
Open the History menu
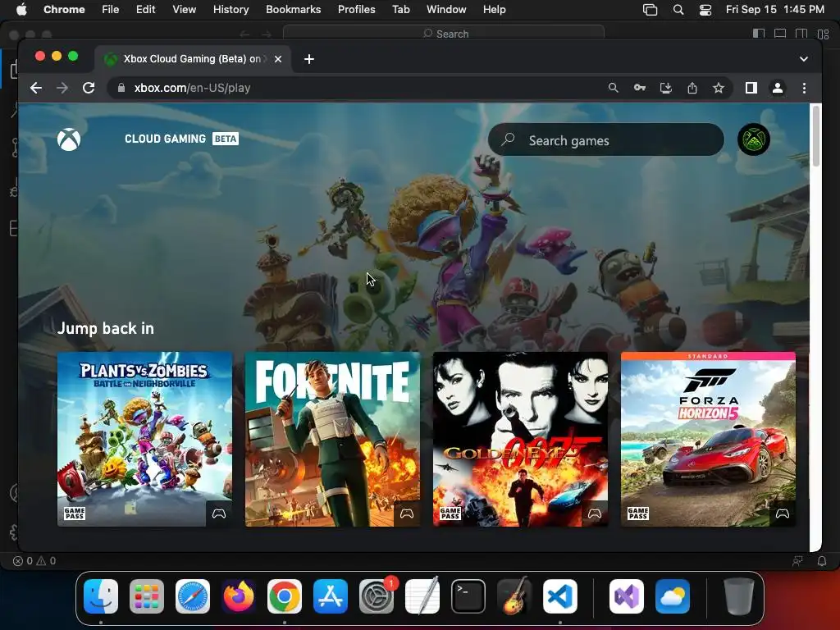tap(231, 10)
